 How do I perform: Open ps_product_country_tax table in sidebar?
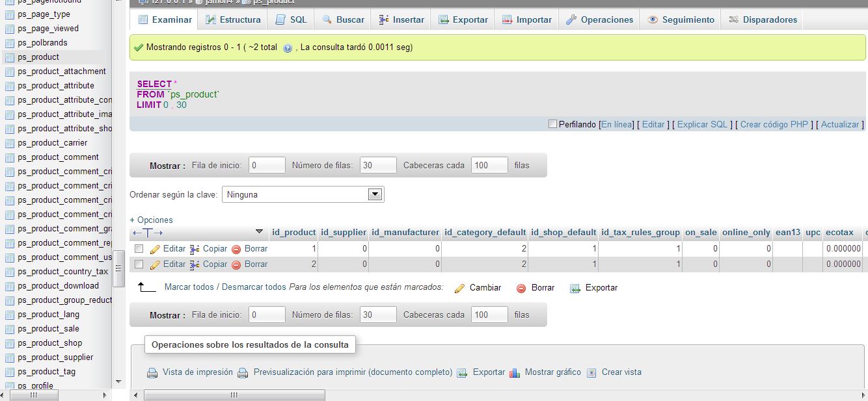(63, 272)
